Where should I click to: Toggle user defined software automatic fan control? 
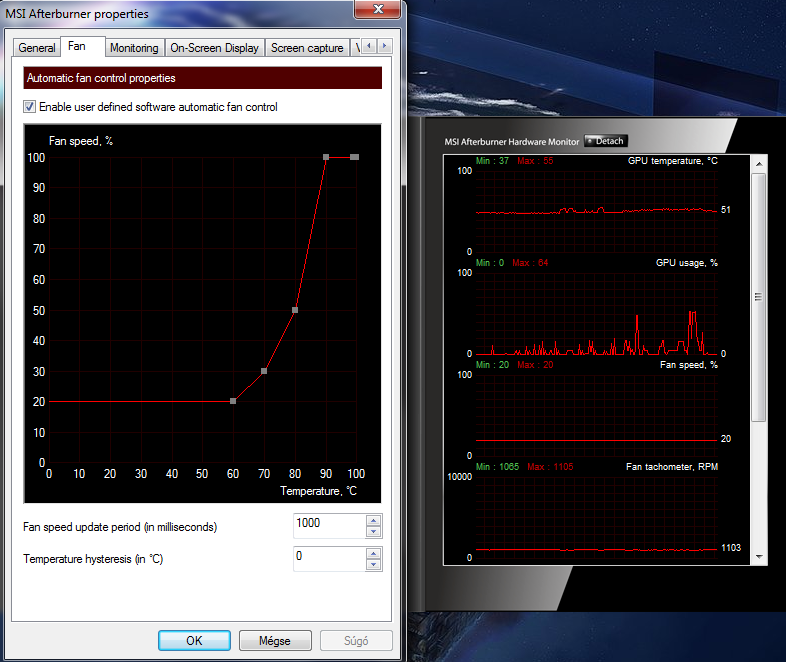pyautogui.click(x=30, y=107)
